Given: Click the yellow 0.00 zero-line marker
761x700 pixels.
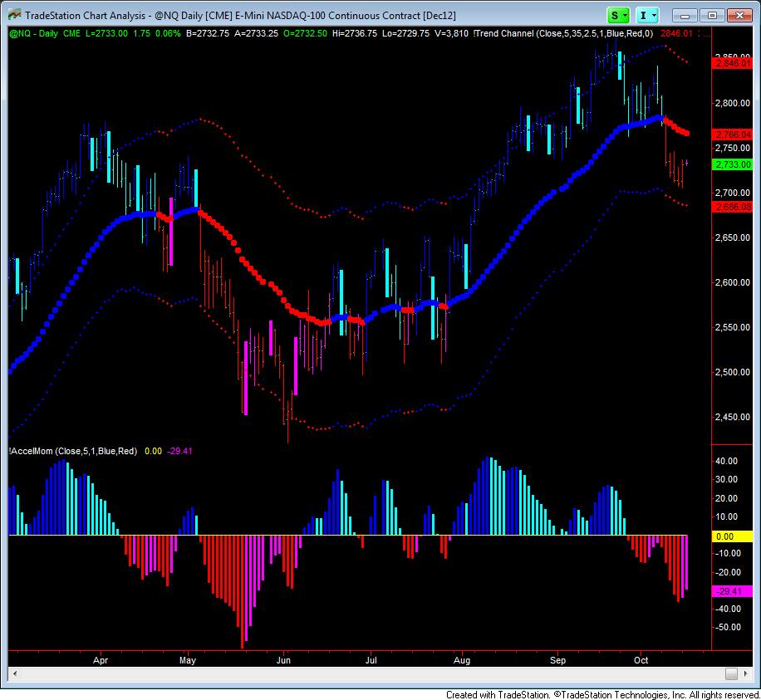Looking at the screenshot, I should 731,536.
